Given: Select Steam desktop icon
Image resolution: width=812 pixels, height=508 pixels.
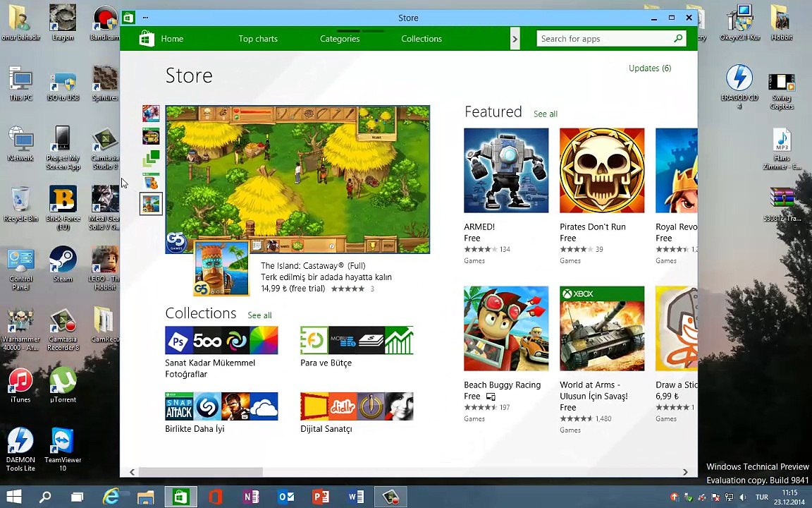Looking at the screenshot, I should coord(63,265).
